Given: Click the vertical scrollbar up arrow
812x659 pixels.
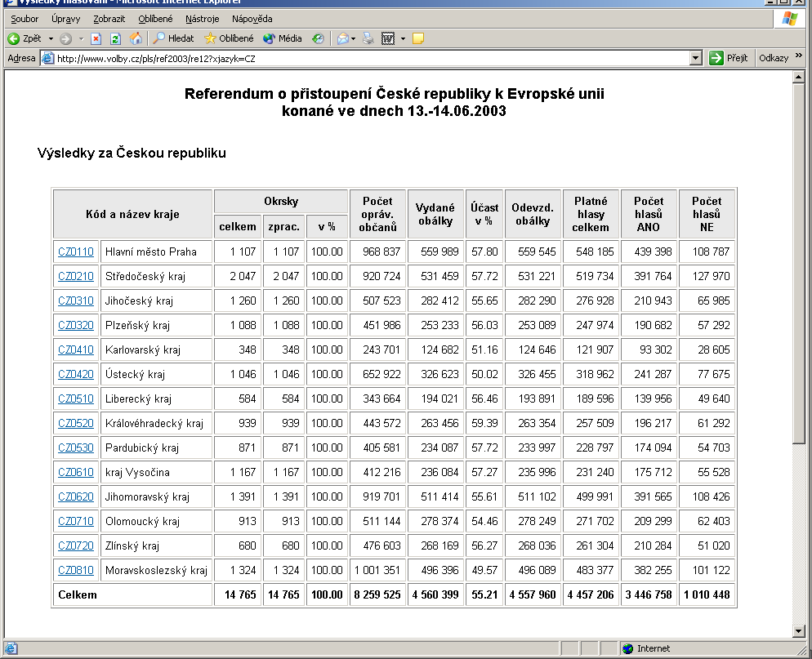Looking at the screenshot, I should click(798, 77).
